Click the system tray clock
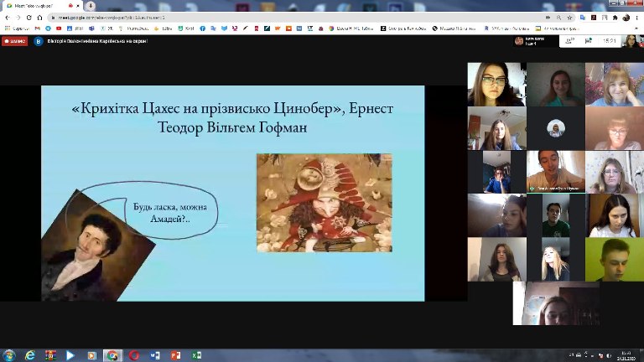This screenshot has width=644, height=362. 627,355
